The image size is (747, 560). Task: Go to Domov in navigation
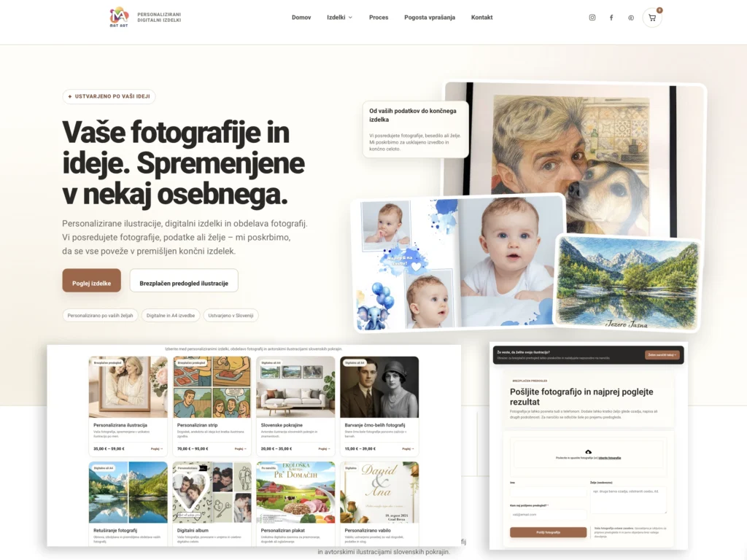(x=301, y=17)
